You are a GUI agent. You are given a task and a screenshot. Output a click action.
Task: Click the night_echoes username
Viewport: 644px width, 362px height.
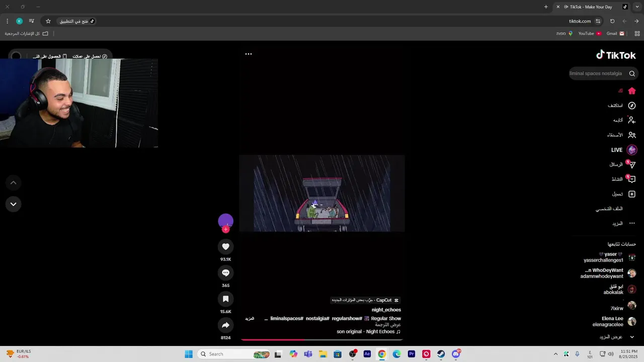click(x=386, y=310)
